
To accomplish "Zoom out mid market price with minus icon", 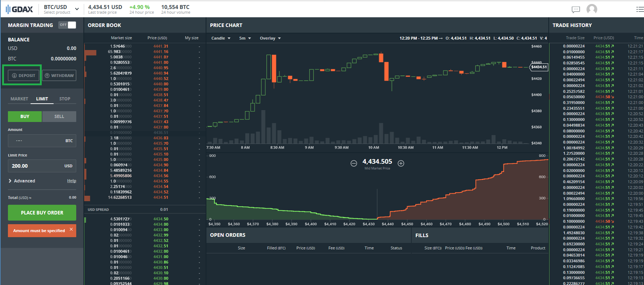I will tap(354, 163).
